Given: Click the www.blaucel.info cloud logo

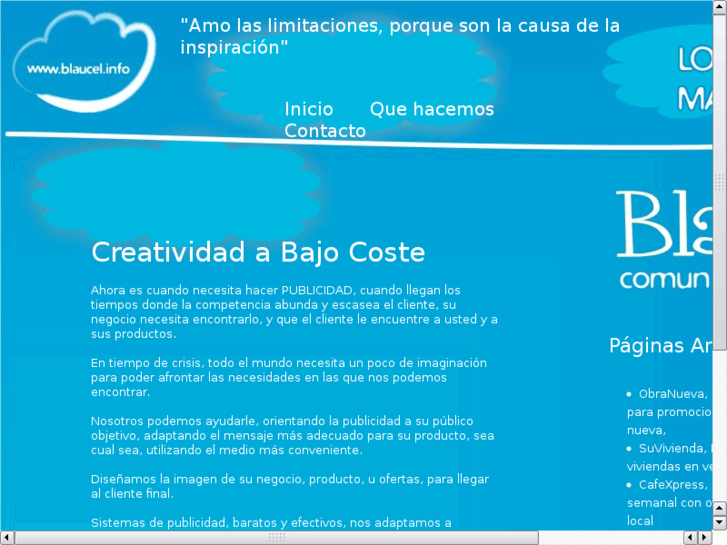Looking at the screenshot, I should coord(84,61).
